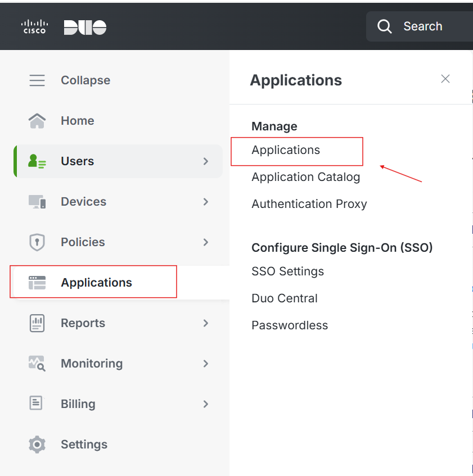Click the Applications window icon in the sidebar
The height and width of the screenshot is (476, 473).
(x=37, y=283)
